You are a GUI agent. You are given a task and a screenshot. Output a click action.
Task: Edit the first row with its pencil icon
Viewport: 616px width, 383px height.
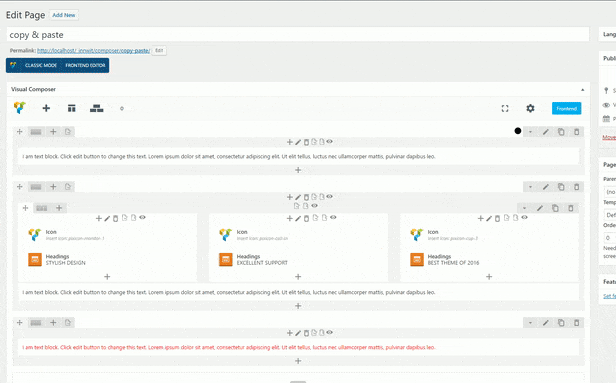click(x=546, y=132)
